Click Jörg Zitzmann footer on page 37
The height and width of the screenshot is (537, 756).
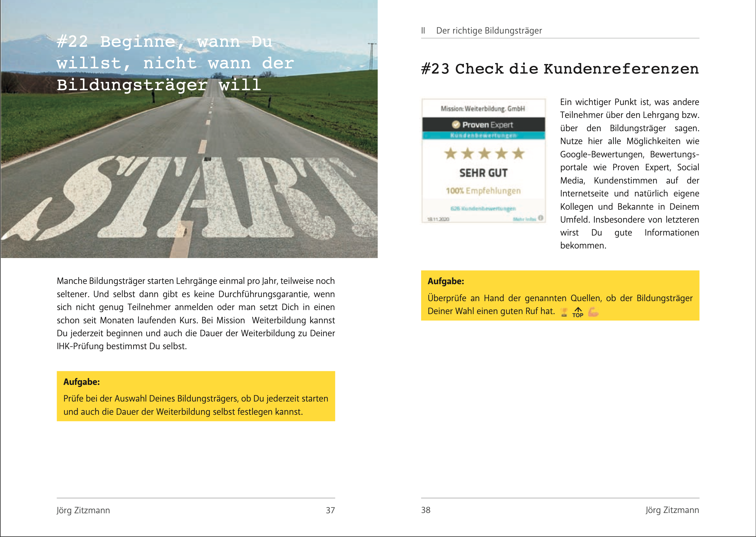[x=83, y=510]
